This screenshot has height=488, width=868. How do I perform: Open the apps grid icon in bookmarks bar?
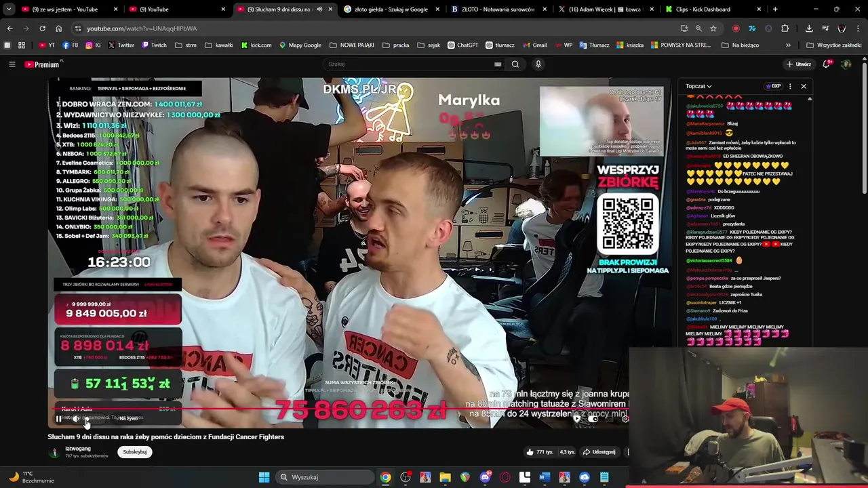[22, 45]
